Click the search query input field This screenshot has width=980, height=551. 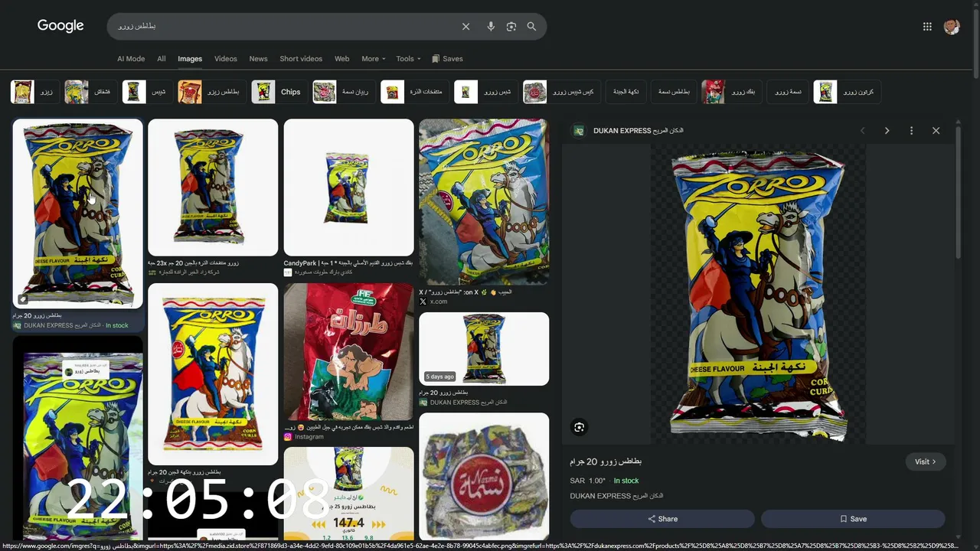coord(283,26)
